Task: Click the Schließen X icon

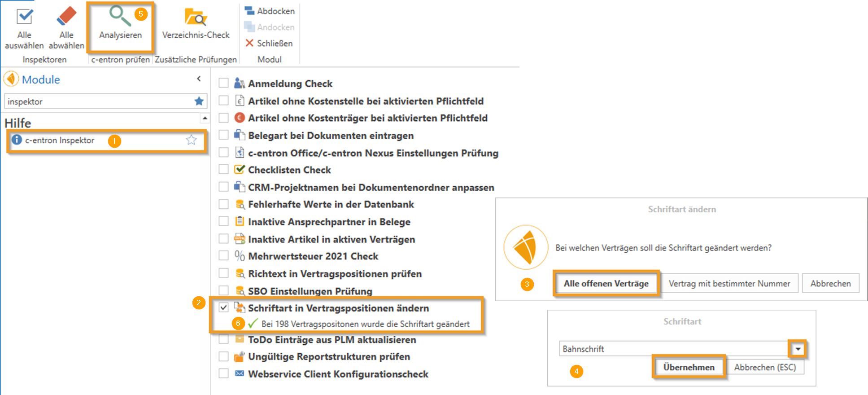Action: click(x=249, y=43)
